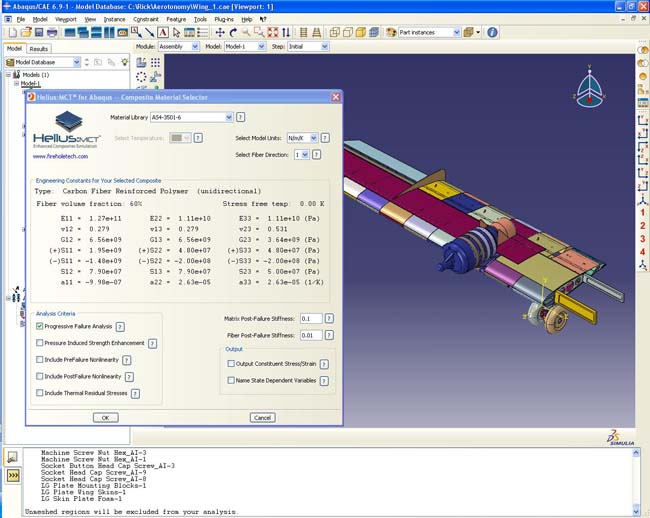Click the New model database icon
This screenshot has width=650, height=518.
coord(12,32)
